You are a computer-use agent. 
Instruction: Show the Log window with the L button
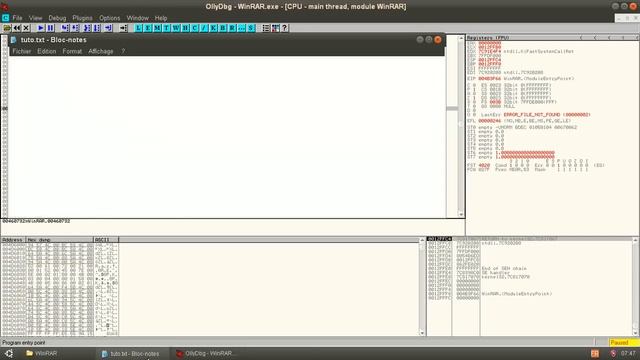click(x=138, y=28)
